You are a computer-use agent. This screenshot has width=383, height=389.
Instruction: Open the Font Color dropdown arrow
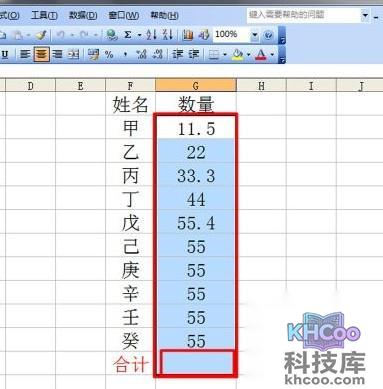coord(272,54)
